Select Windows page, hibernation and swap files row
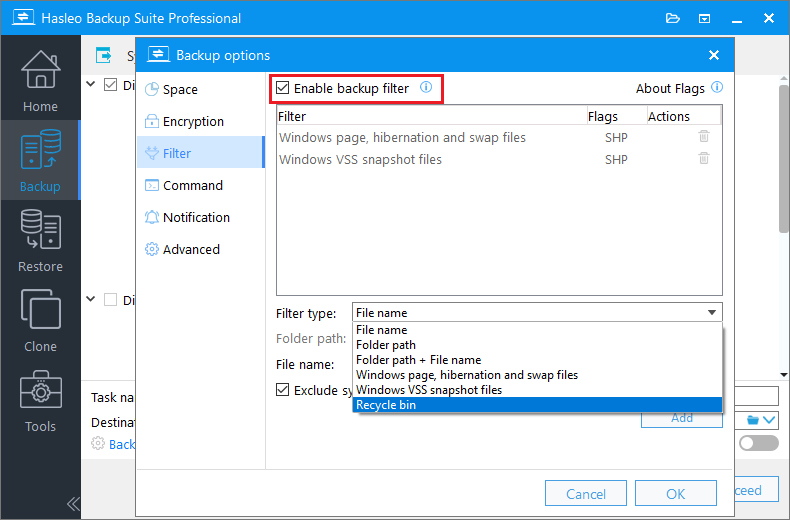The height and width of the screenshot is (520, 790). (499, 137)
